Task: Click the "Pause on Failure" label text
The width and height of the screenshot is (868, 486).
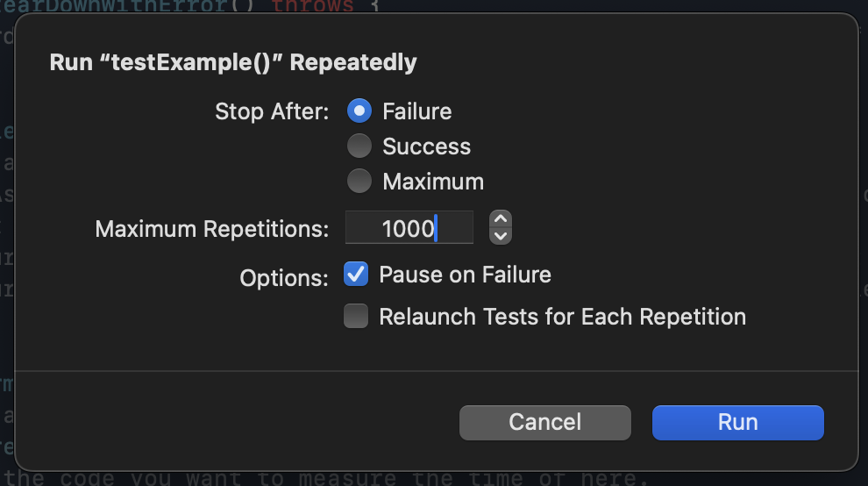Action: (465, 275)
